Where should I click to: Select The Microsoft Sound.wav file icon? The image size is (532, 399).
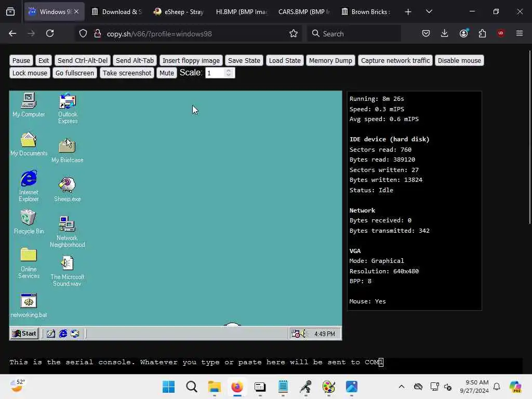click(67, 271)
